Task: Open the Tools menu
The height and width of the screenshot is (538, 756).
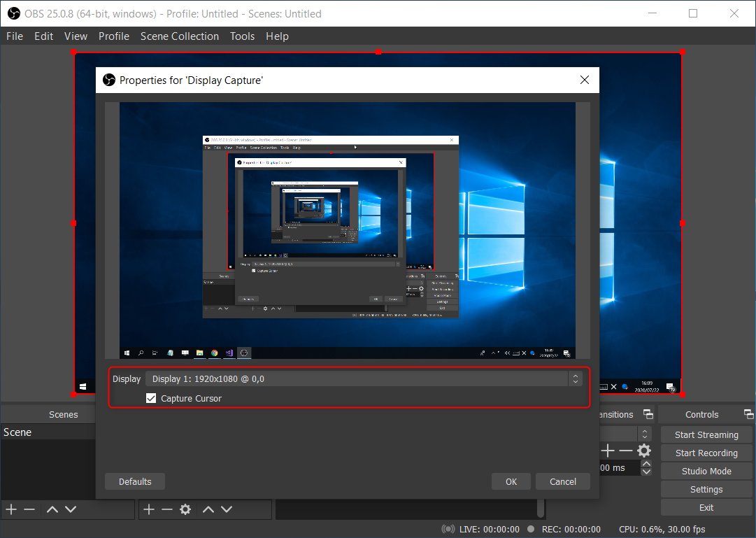Action: [242, 36]
